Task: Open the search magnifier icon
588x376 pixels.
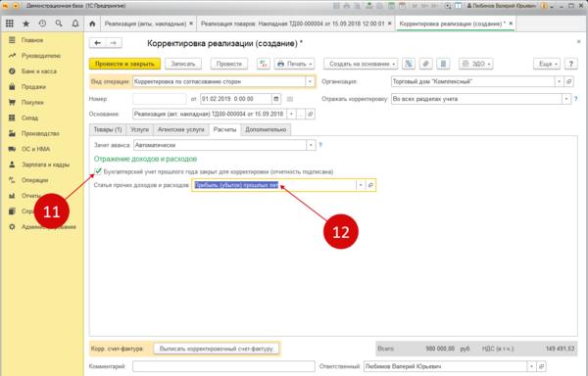Action: tap(59, 23)
